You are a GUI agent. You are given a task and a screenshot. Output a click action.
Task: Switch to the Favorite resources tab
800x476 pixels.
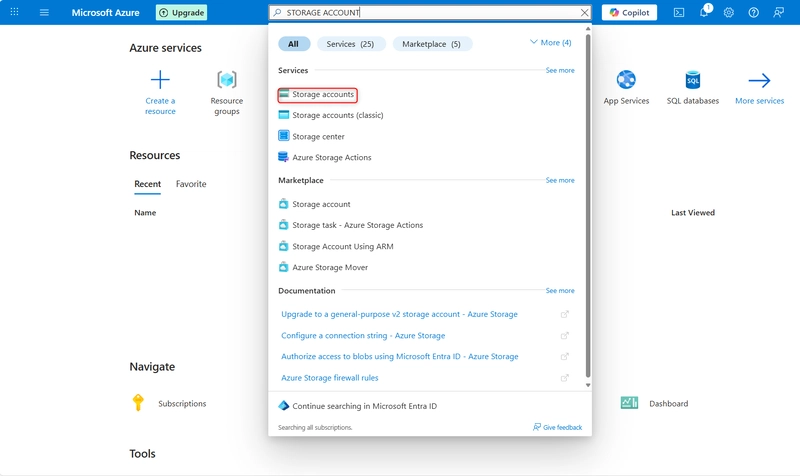[x=191, y=184]
